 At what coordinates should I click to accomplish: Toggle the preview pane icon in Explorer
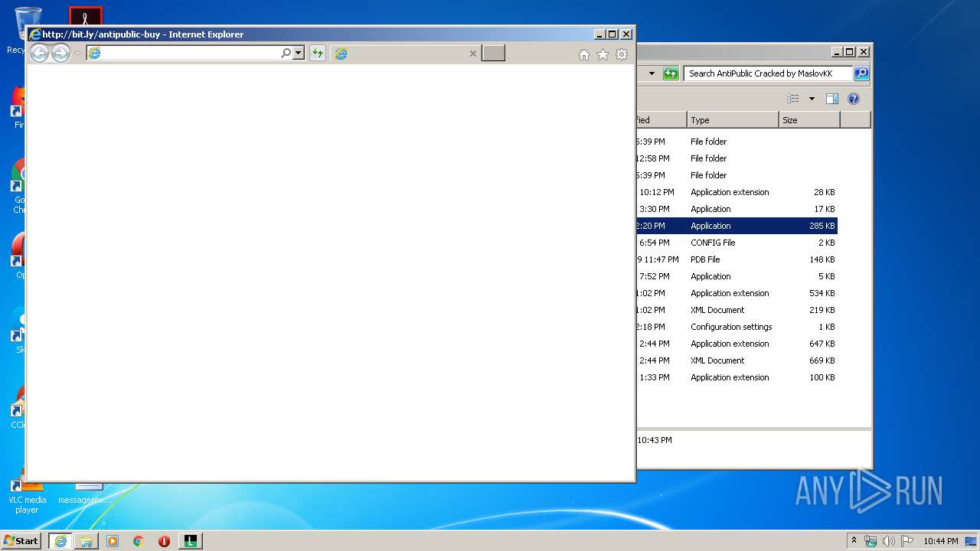point(832,99)
